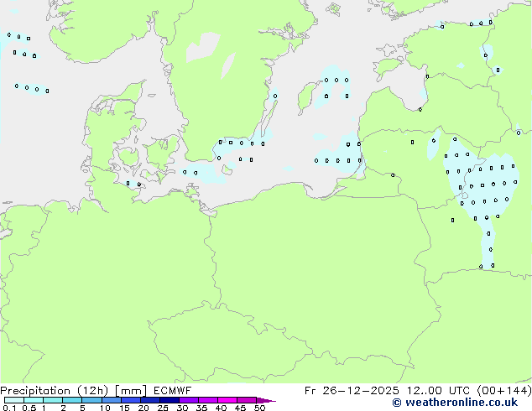
Task: Choose the 20–25 mm dark blue legend swatch
Action: (149, 400)
